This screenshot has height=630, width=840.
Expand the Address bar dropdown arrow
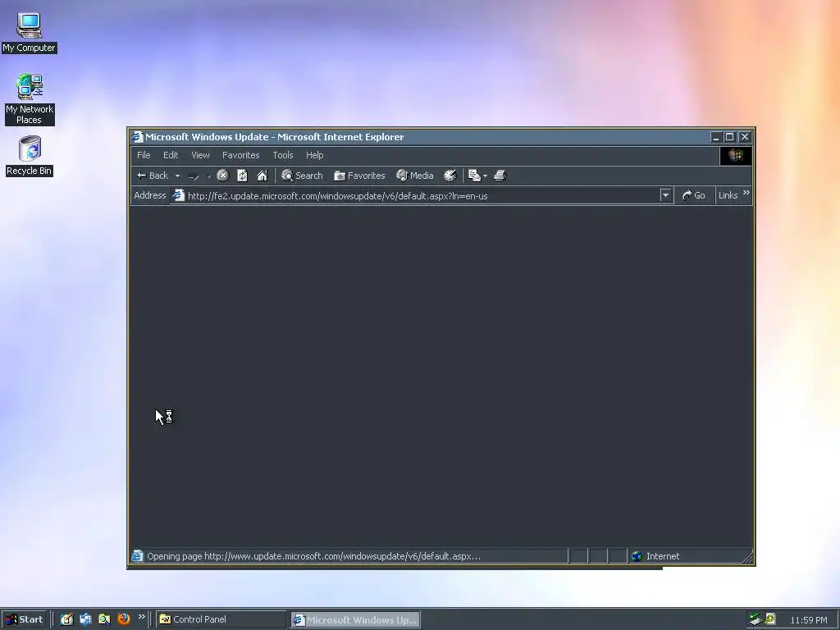point(665,195)
